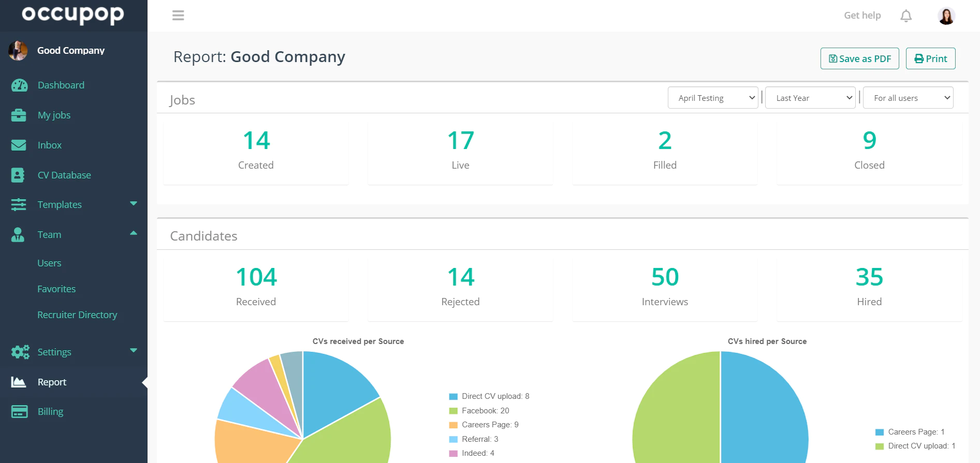980x463 pixels.
Task: Open the For all users dropdown
Action: (x=909, y=98)
